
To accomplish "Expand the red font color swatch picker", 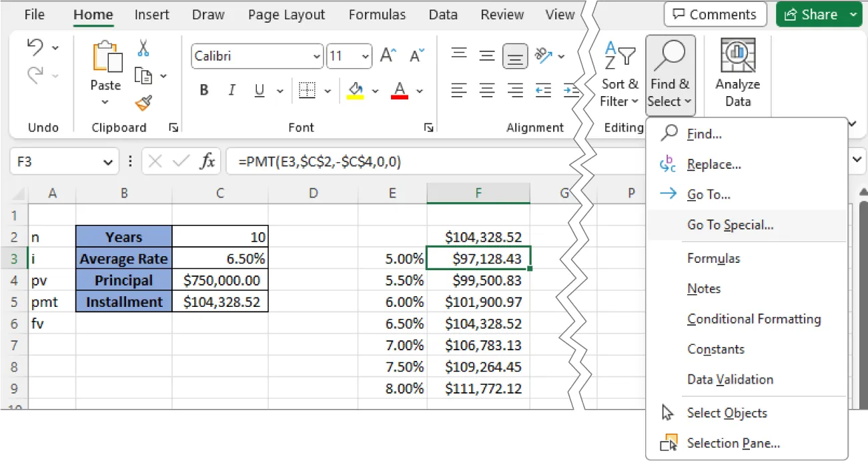I will click(x=420, y=90).
